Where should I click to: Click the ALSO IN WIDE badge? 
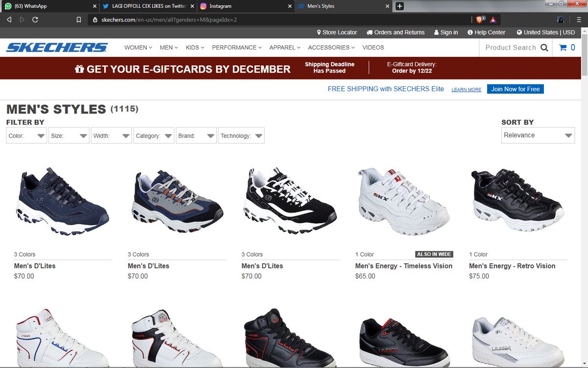pyautogui.click(x=434, y=254)
